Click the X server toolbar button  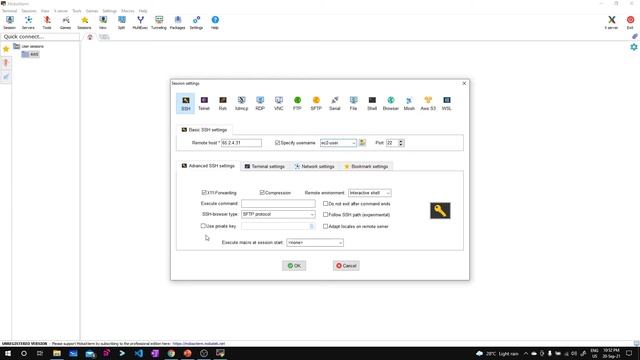611,22
